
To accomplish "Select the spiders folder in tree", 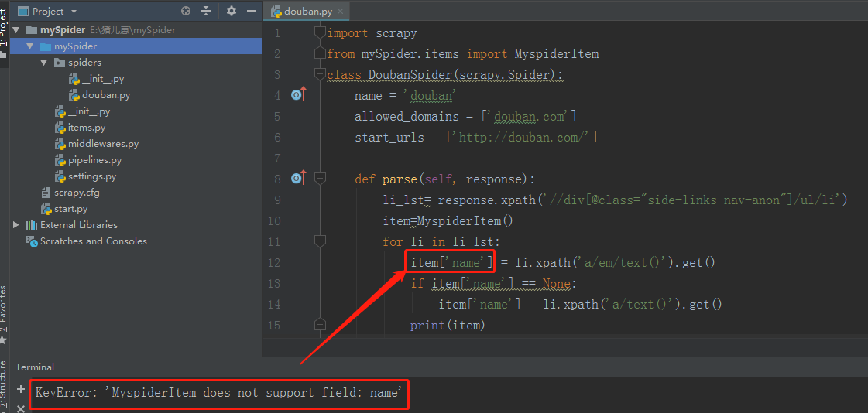I will (84, 63).
